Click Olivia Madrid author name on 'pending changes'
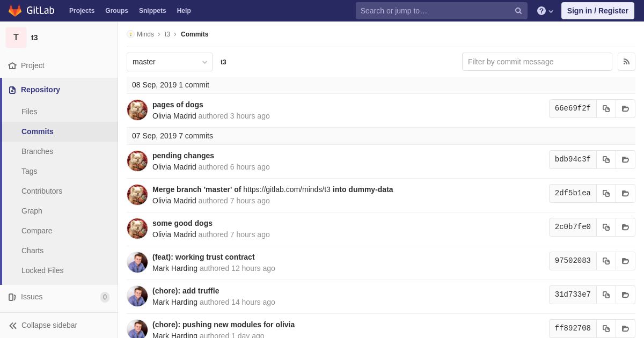 click(174, 167)
